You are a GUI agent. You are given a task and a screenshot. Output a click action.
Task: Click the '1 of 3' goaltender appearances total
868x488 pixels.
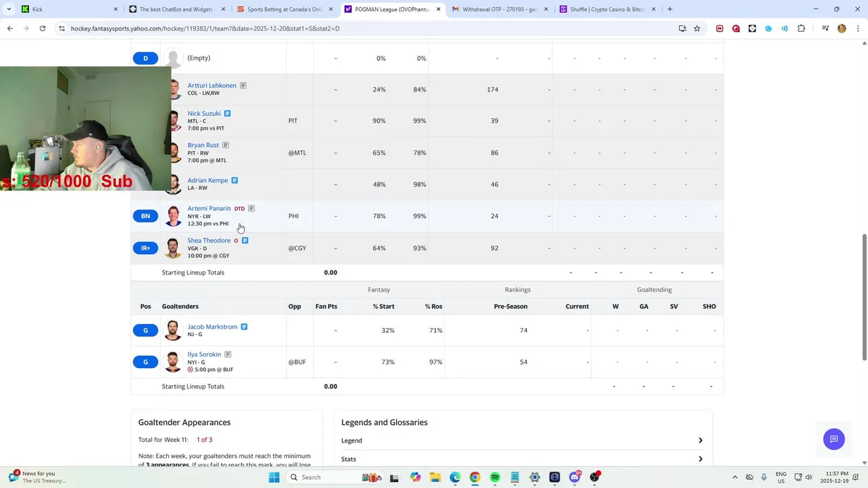[x=204, y=440]
